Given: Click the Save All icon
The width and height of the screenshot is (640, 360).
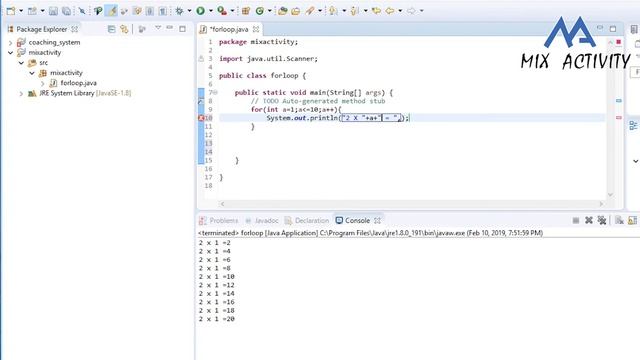Looking at the screenshot, I should (x=66, y=11).
